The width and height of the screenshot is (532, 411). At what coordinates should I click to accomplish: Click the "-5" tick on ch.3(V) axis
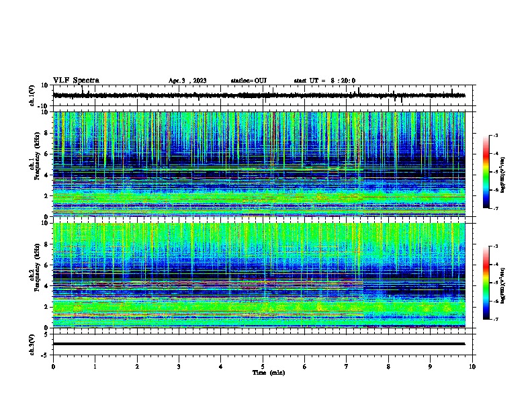click(x=45, y=355)
